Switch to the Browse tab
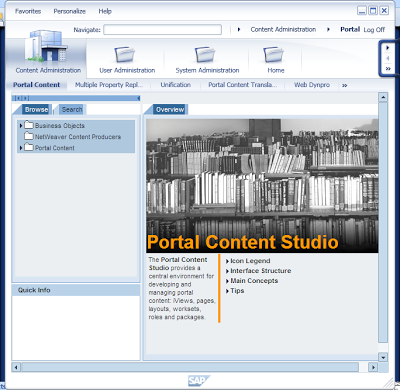The height and width of the screenshot is (390, 400). (x=36, y=109)
